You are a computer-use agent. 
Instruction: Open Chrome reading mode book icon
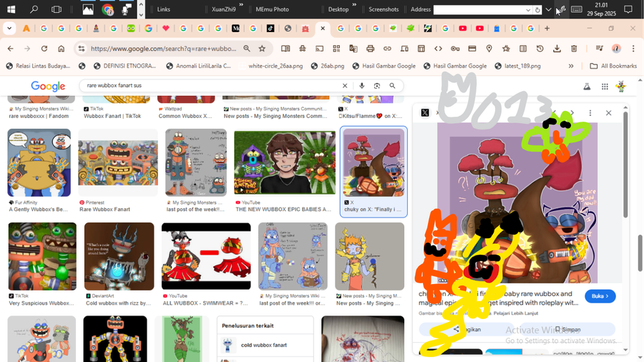(x=286, y=49)
